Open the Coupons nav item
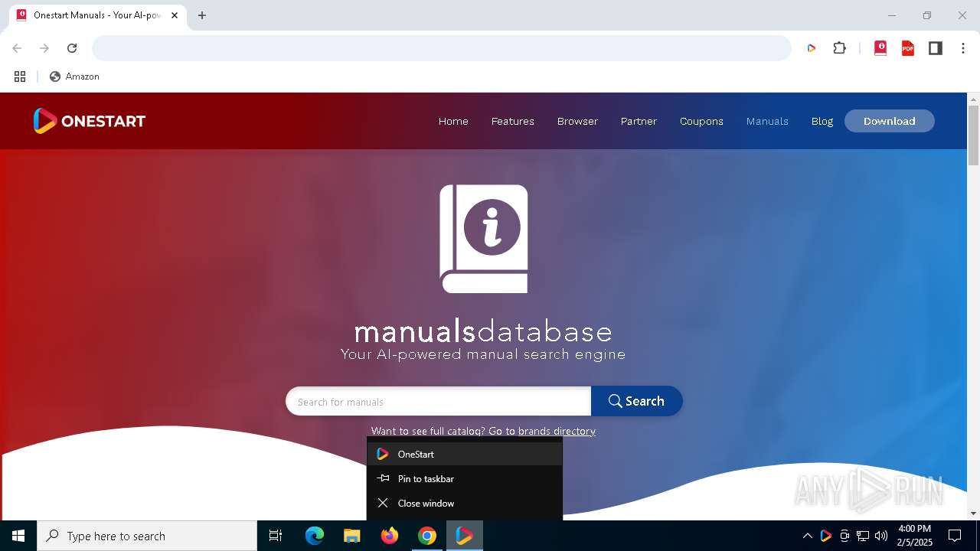 tap(701, 121)
